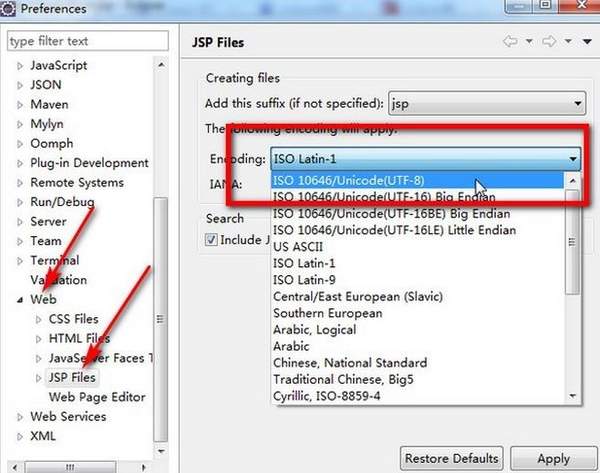Expand the HTML Files node
Image resolution: width=600 pixels, height=473 pixels.
point(38,339)
